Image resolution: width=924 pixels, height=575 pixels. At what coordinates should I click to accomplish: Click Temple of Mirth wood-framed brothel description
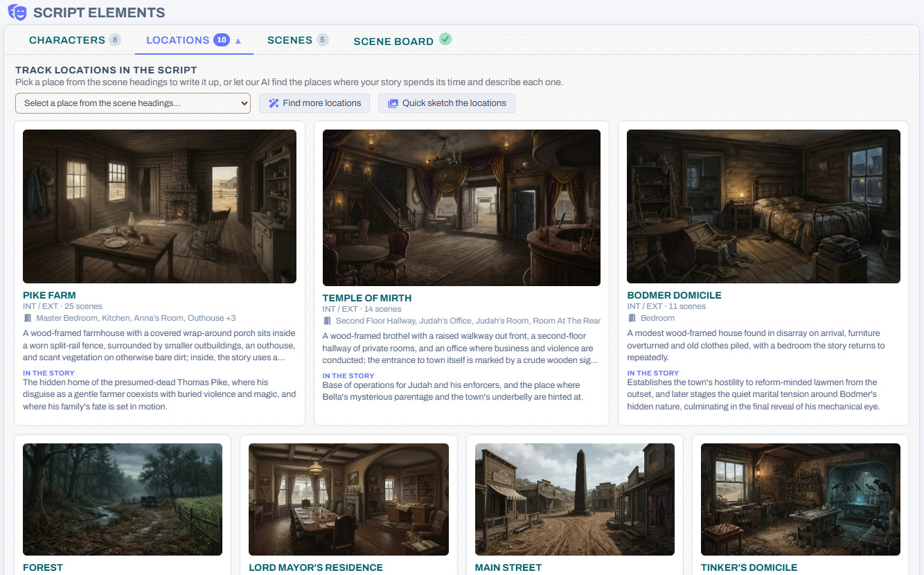point(460,348)
